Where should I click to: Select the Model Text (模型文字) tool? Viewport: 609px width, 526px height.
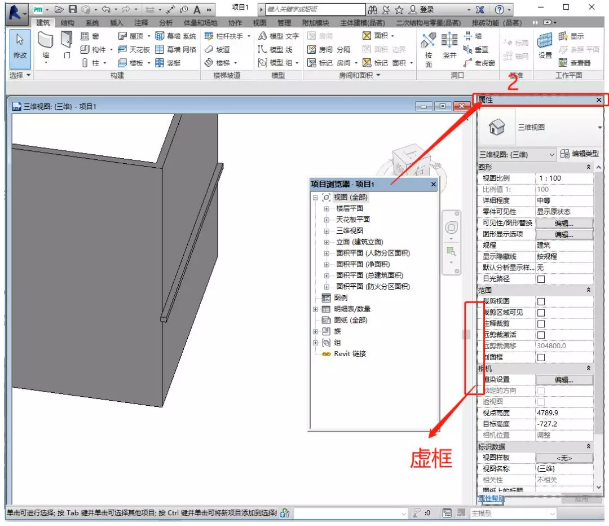click(278, 36)
